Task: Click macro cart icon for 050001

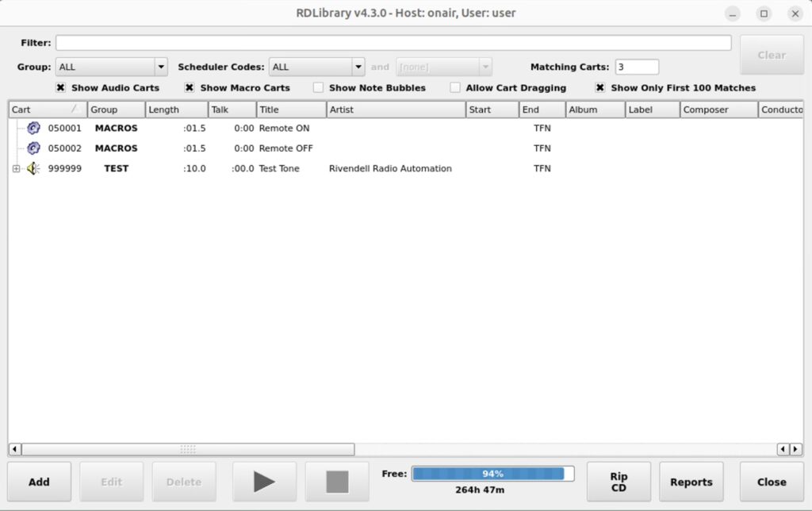Action: (33, 128)
